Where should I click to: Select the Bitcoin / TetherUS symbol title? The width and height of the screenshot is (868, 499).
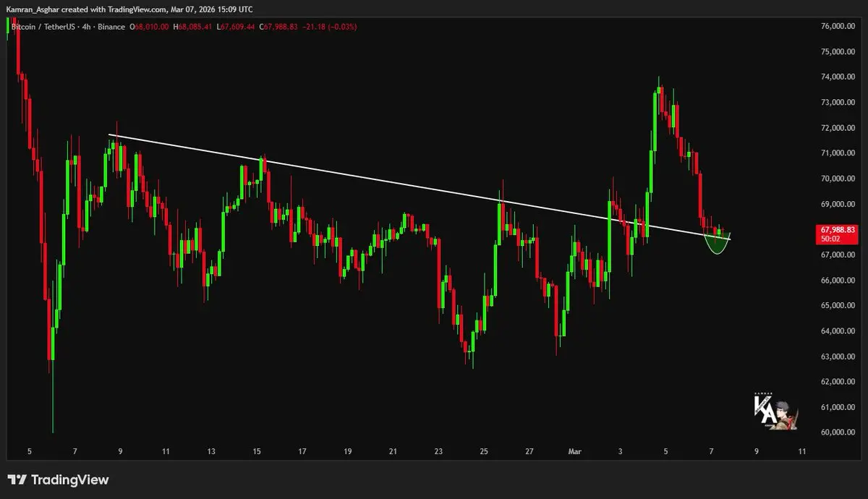(x=43, y=27)
